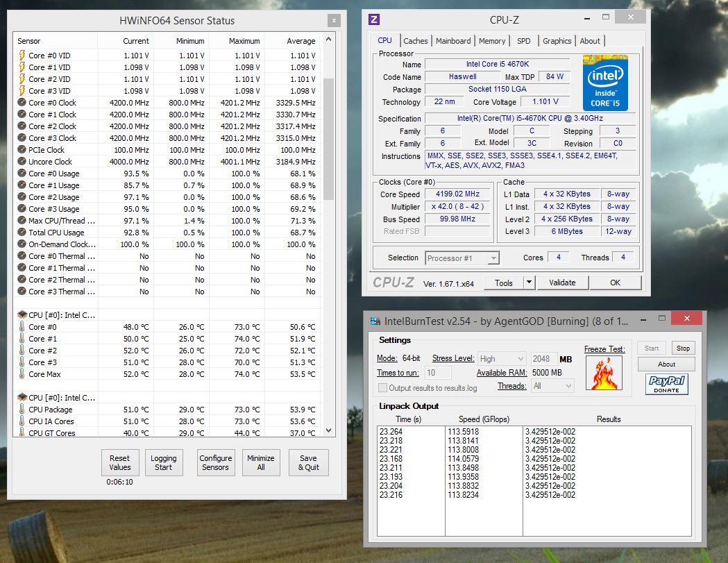The width and height of the screenshot is (728, 563).
Task: Open the About tab in CPU-Z
Action: [590, 41]
